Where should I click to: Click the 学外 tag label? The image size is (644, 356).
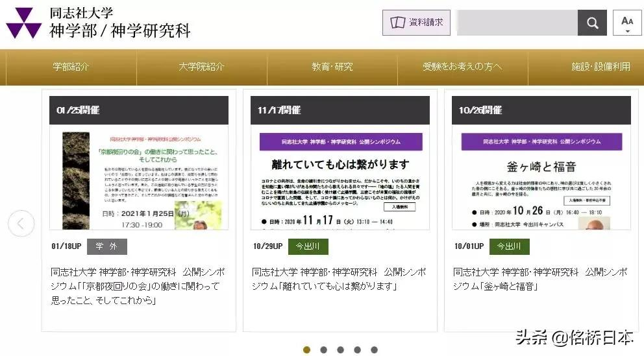coord(106,246)
